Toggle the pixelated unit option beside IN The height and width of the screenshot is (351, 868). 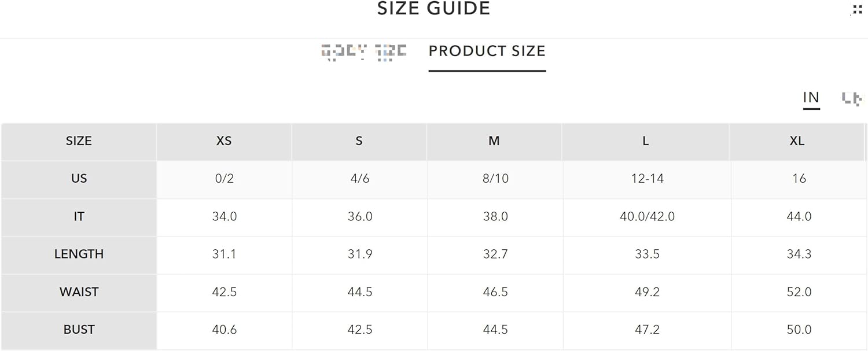(x=852, y=98)
